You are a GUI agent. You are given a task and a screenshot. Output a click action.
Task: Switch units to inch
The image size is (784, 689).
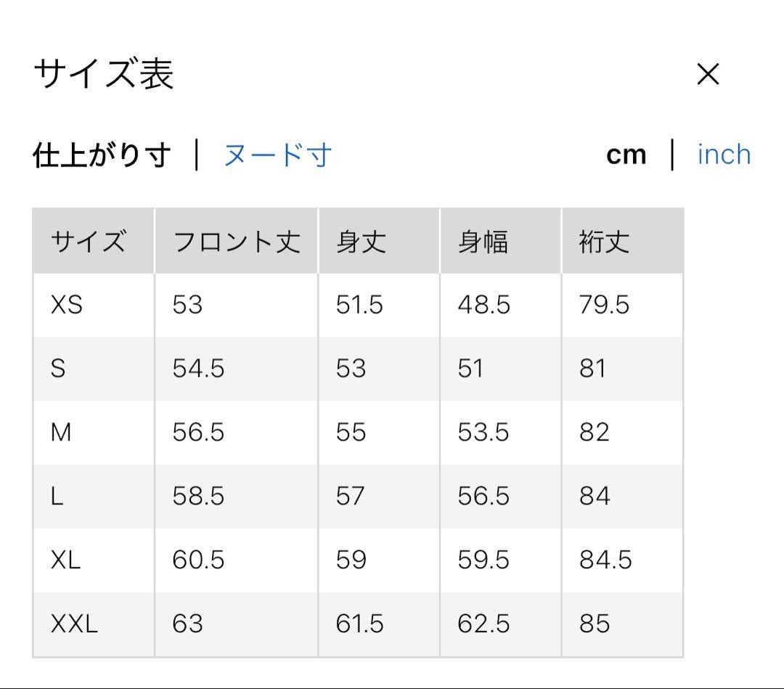tap(723, 154)
